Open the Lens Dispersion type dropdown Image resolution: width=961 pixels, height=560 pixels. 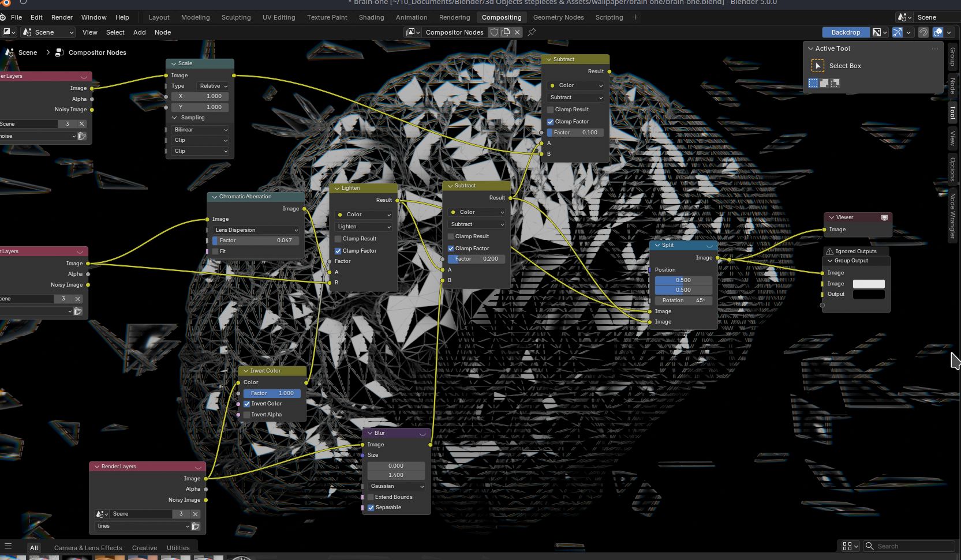256,230
